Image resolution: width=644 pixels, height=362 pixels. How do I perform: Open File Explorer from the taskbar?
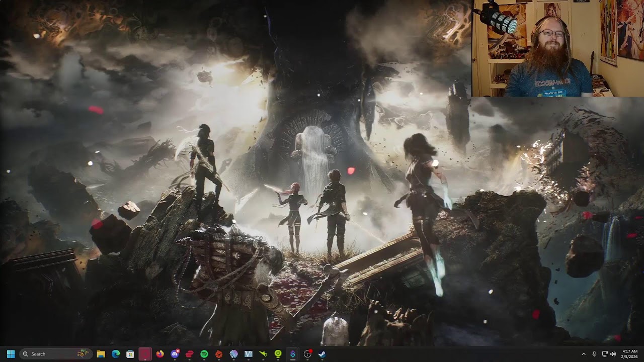pyautogui.click(x=101, y=354)
